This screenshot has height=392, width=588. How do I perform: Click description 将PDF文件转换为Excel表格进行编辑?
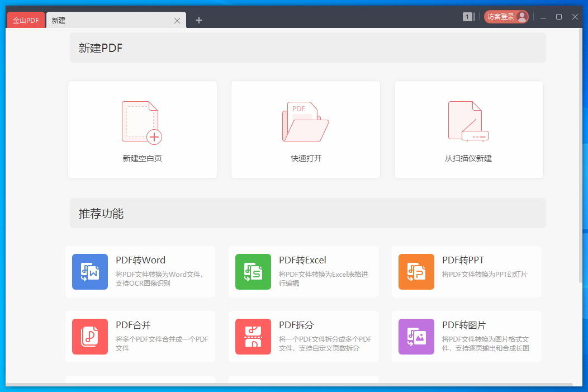(323, 278)
